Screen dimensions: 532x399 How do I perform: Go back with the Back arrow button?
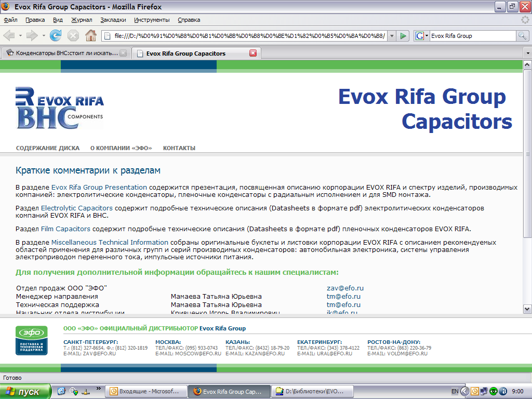(x=9, y=36)
